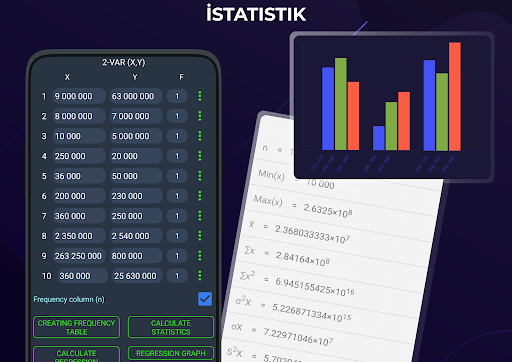This screenshot has height=362, width=512.
Task: Edit frequency value in row 1
Action: click(x=177, y=96)
